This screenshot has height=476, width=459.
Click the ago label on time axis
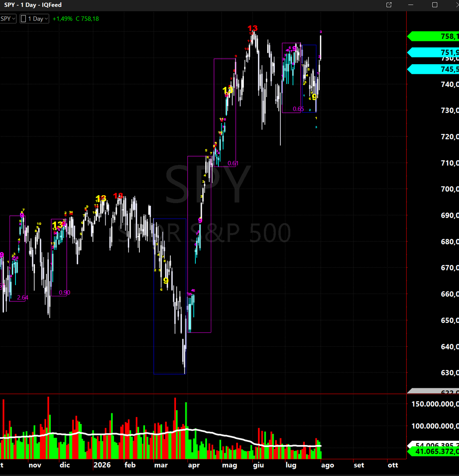click(328, 465)
